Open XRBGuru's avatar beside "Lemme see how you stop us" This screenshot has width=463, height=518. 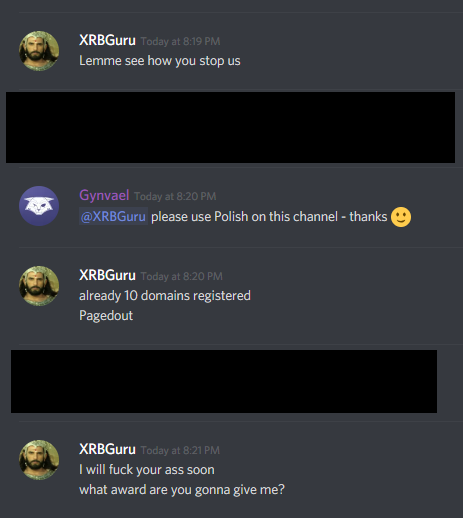point(39,51)
